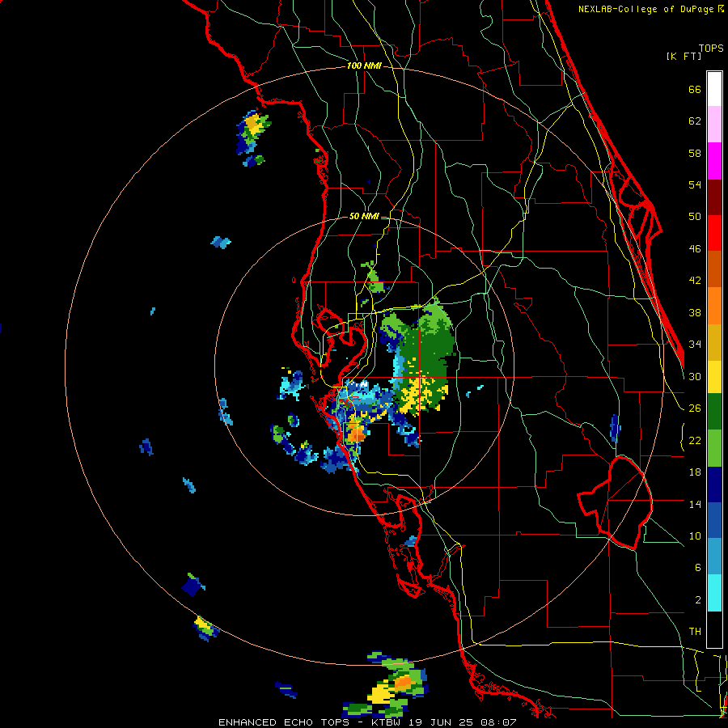Select the dark red 54 kft color swatch

[x=714, y=197]
